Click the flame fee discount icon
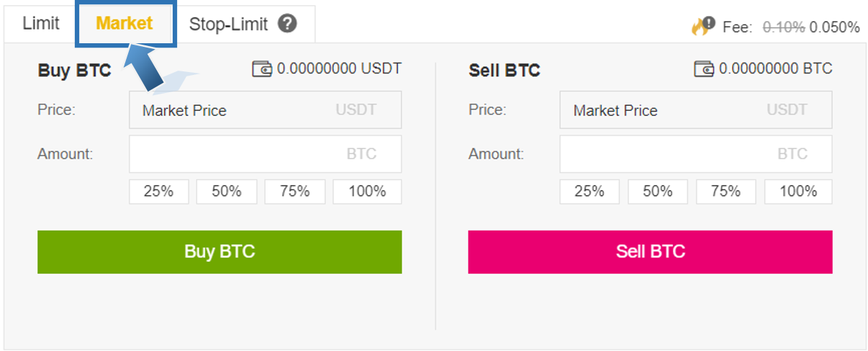 coord(702,27)
